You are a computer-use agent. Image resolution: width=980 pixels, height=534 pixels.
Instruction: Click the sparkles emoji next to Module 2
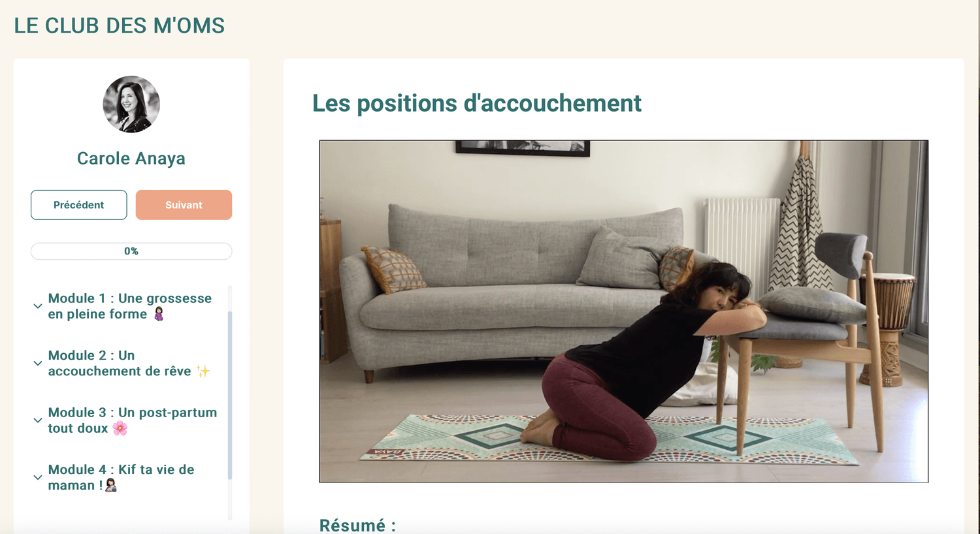[203, 371]
